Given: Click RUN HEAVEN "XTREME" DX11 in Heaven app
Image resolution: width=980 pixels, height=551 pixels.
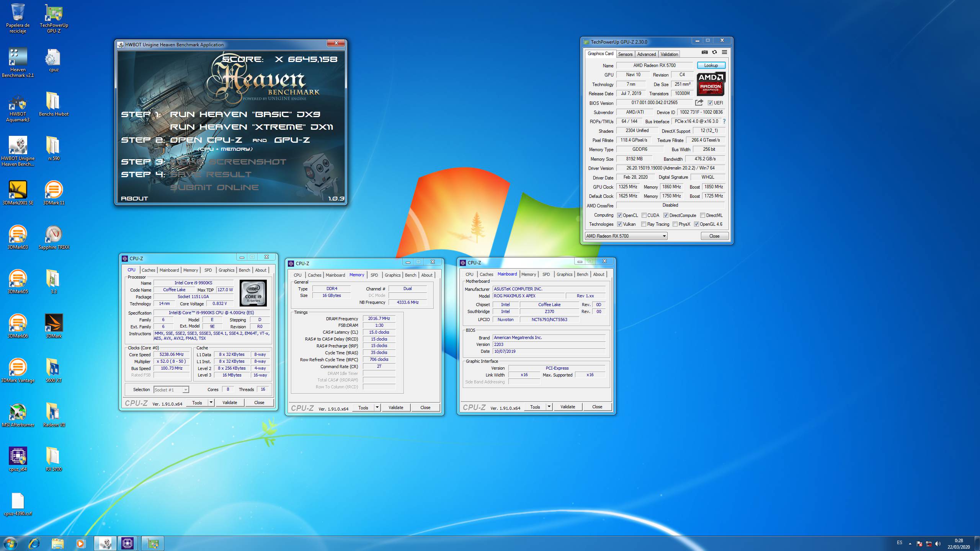Looking at the screenshot, I should [x=251, y=127].
